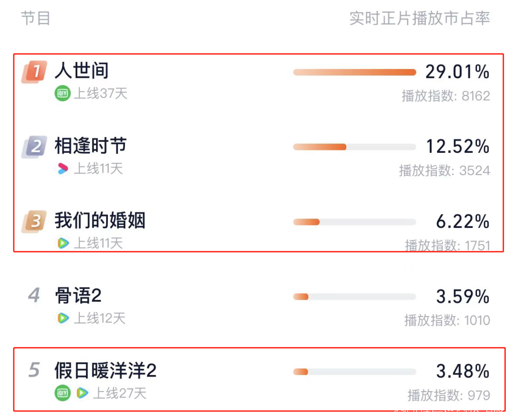Click the Tencent Video icon under 我们的婚姻
This screenshot has height=420, width=511.
62,243
